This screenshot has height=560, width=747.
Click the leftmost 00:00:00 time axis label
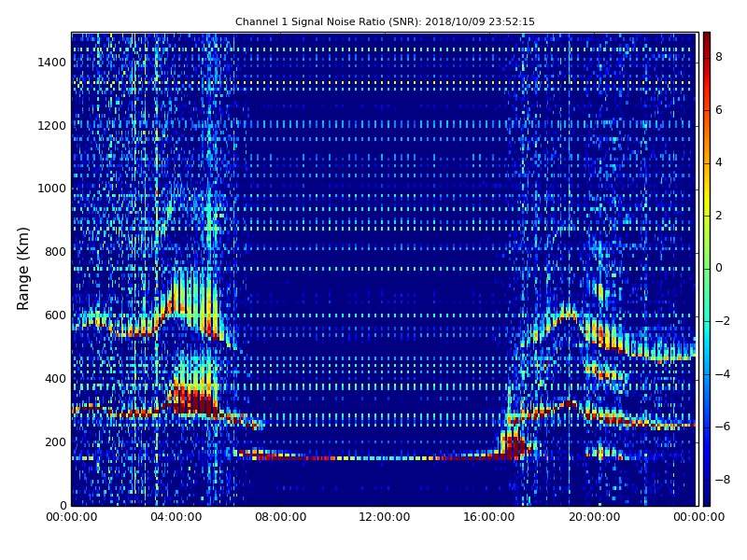(72, 517)
